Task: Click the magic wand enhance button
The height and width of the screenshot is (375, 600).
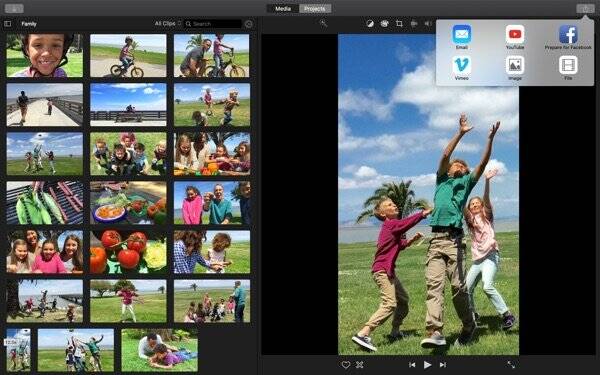Action: pyautogui.click(x=323, y=23)
